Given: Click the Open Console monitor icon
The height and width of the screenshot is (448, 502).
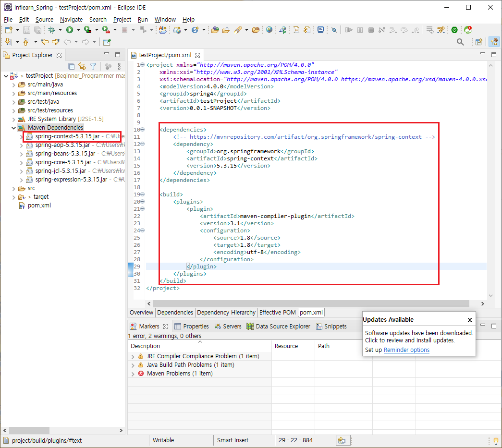Looking at the screenshot, I should click(x=320, y=30).
